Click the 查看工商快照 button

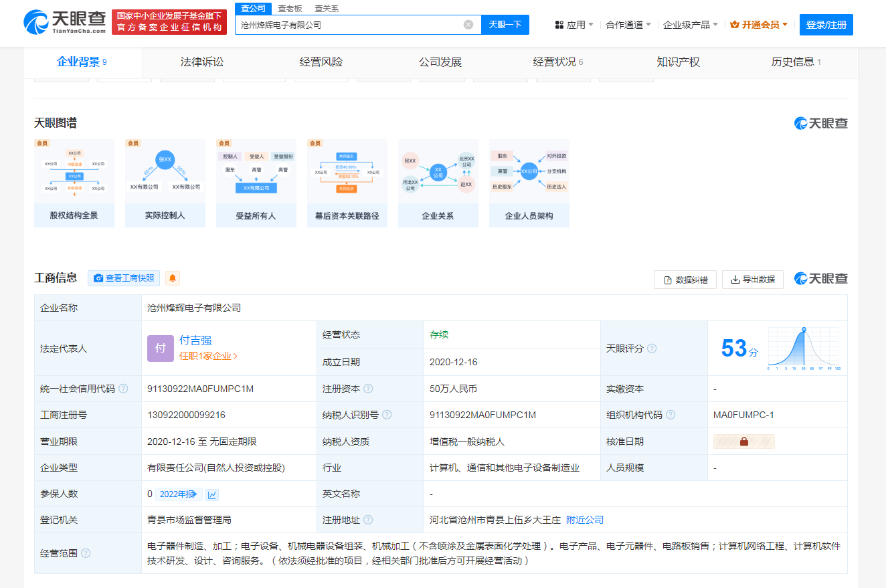coord(124,278)
